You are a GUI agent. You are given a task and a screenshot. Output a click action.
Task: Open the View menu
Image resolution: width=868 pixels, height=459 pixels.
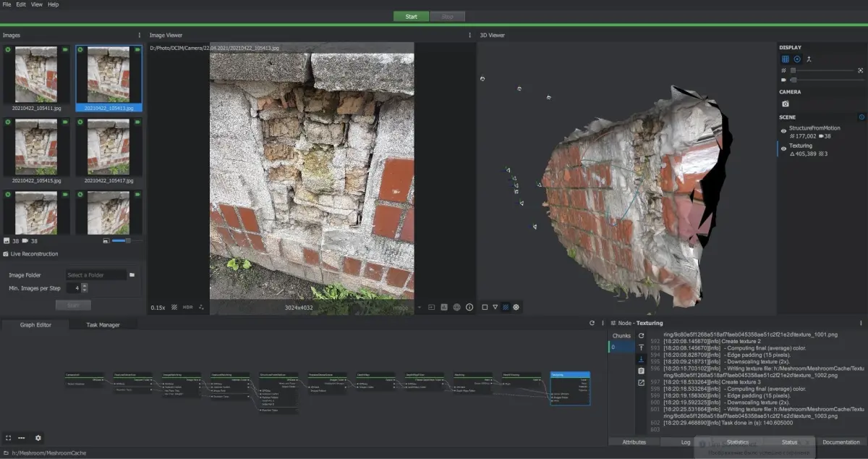point(37,4)
